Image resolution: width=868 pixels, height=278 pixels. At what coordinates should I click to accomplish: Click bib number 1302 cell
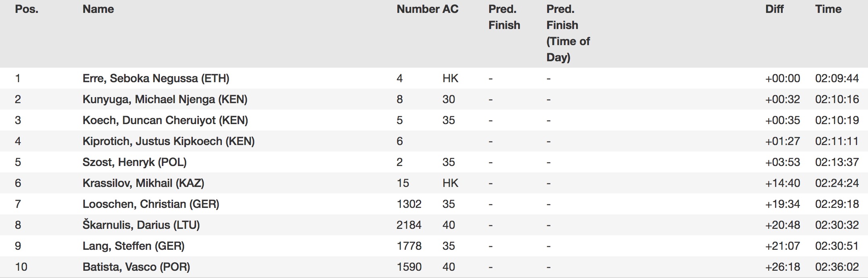point(409,204)
